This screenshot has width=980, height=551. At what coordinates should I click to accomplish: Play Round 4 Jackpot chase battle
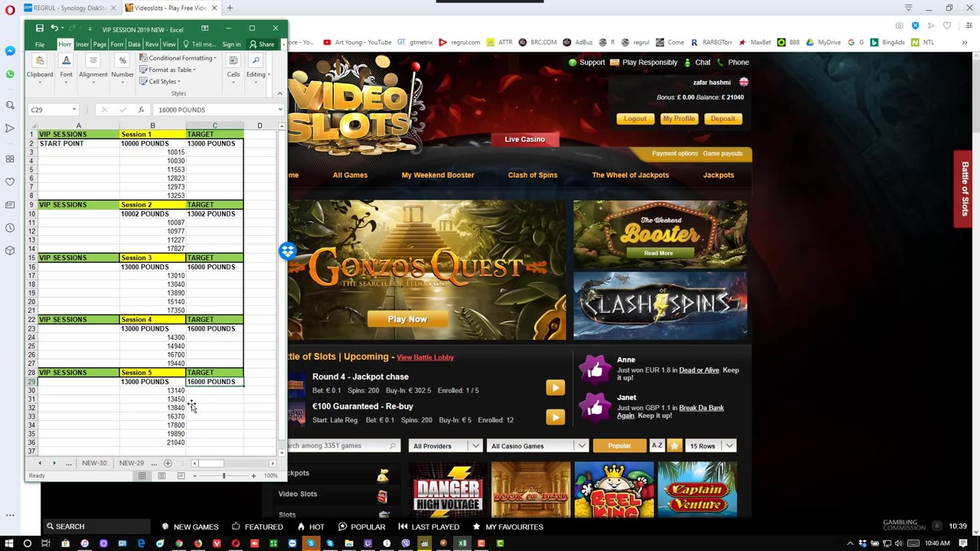[555, 388]
